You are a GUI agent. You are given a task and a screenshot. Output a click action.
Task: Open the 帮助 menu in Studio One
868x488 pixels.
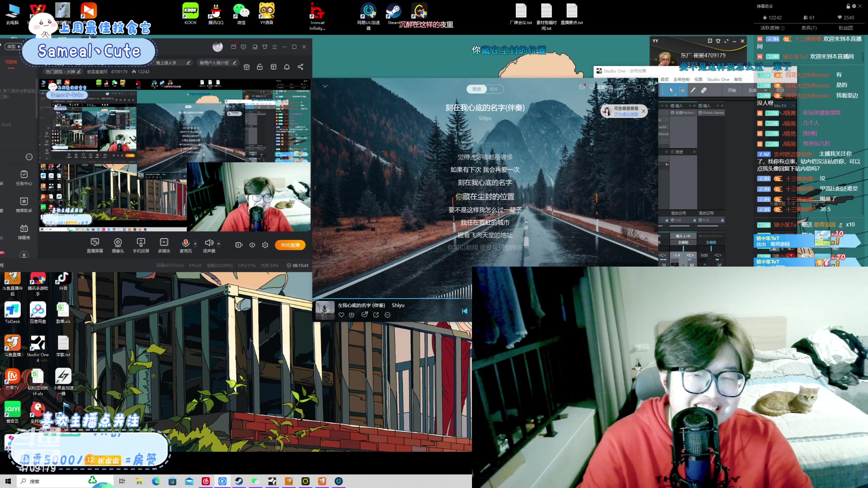tap(738, 80)
